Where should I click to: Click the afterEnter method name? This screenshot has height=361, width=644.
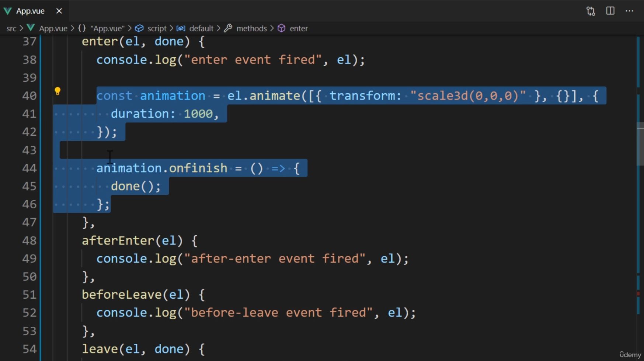pos(118,241)
